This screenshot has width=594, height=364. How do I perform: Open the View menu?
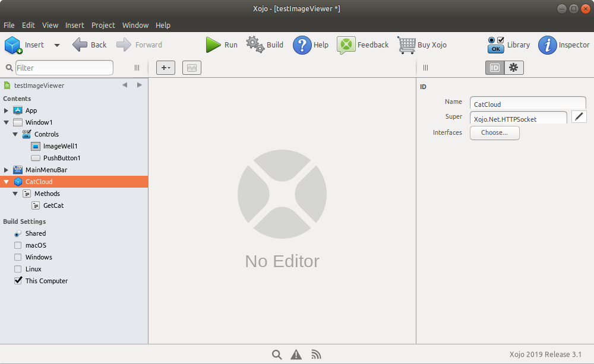click(x=50, y=26)
